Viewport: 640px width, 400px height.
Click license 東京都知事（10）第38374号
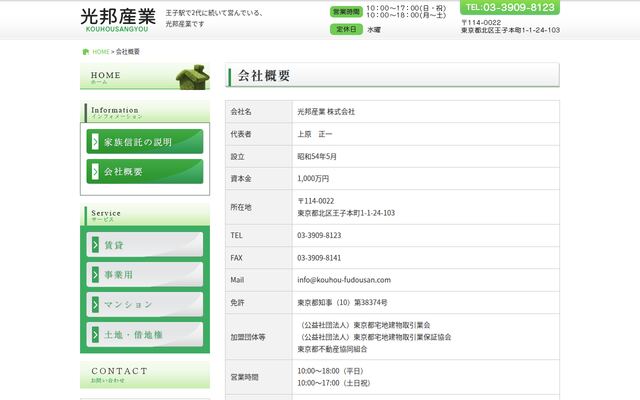(342, 302)
